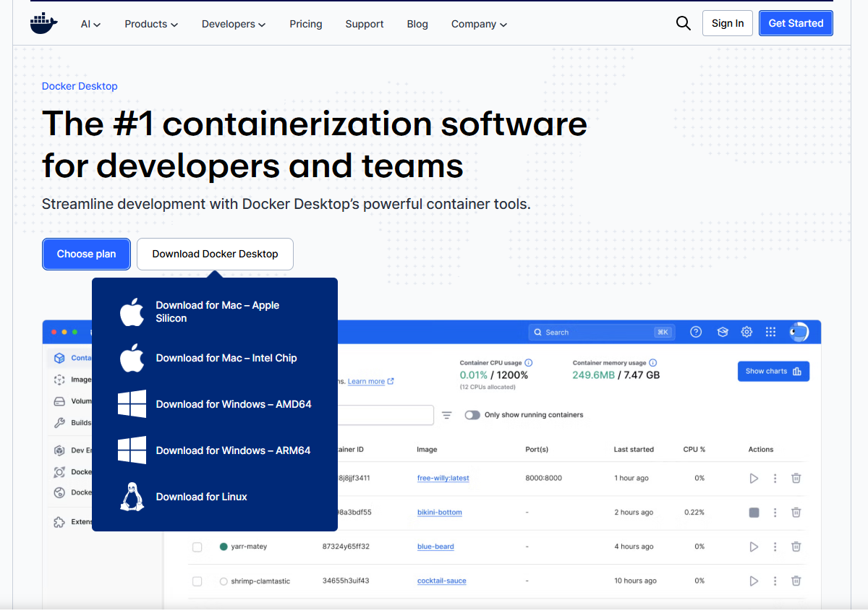Open the free-willy:latest image link
868x616 pixels.
[443, 478]
